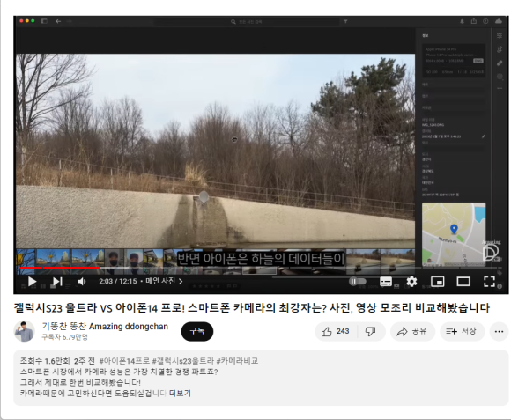Seek on the red video progress bar

coord(60,268)
